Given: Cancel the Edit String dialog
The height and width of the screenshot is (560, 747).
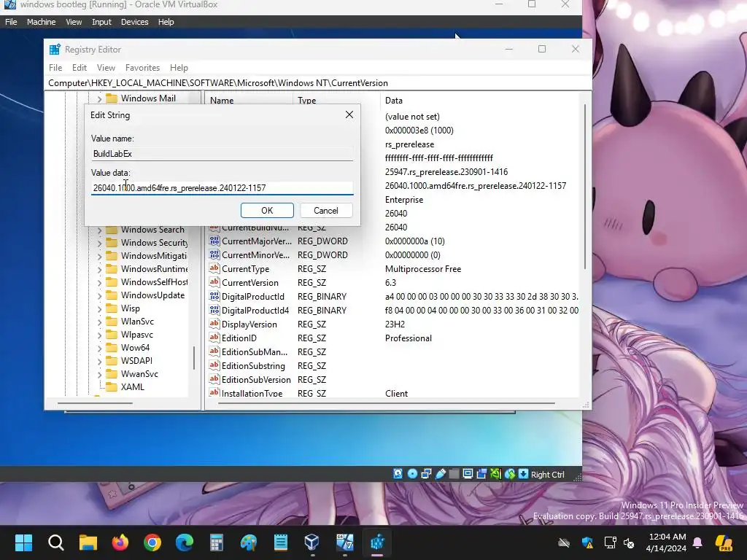Looking at the screenshot, I should pyautogui.click(x=326, y=211).
